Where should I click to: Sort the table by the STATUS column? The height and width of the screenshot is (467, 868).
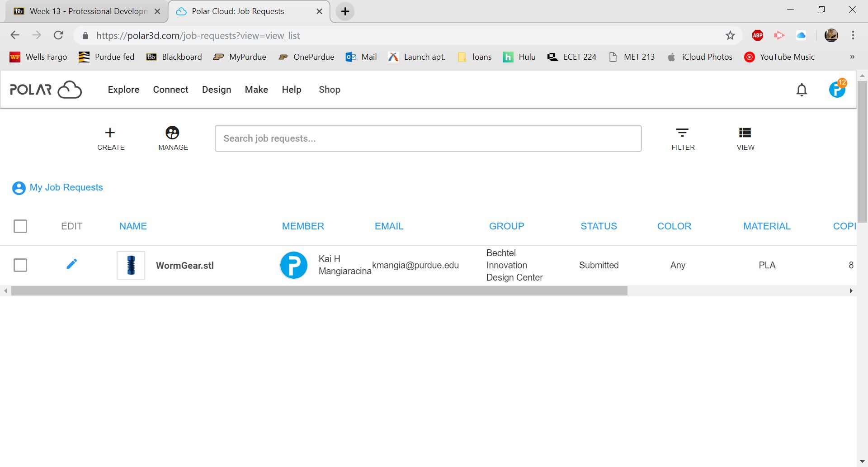pos(598,226)
